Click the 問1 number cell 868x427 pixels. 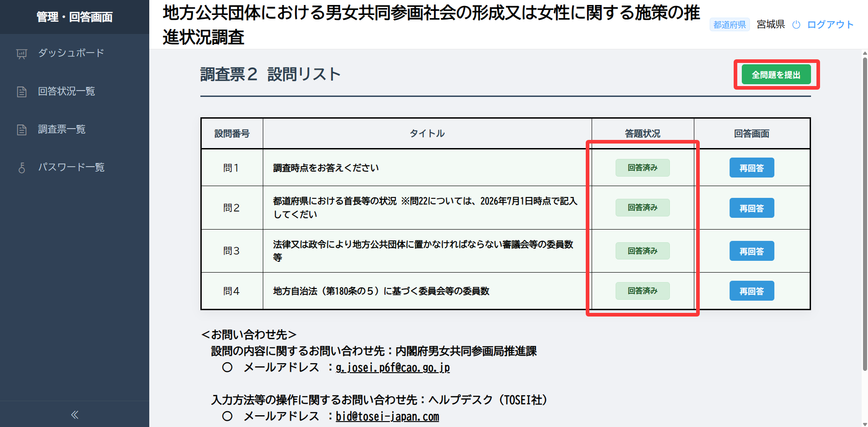232,168
